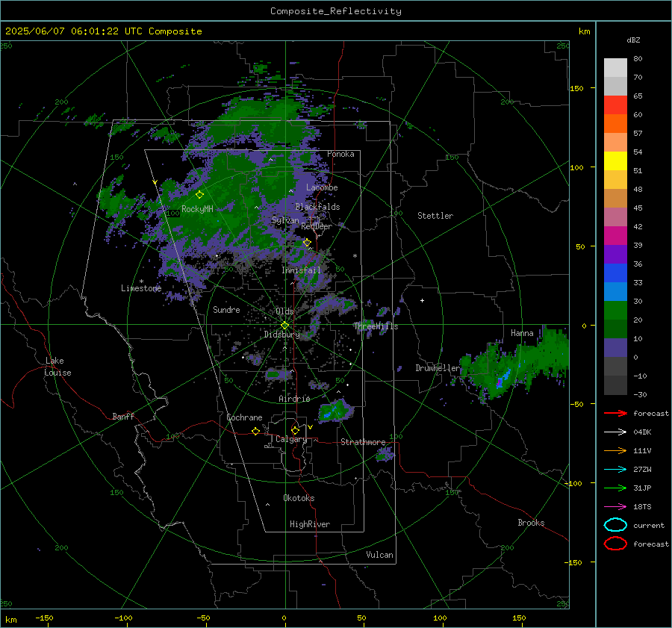Click the Limestone label
The width and height of the screenshot is (672, 628).
point(141,288)
